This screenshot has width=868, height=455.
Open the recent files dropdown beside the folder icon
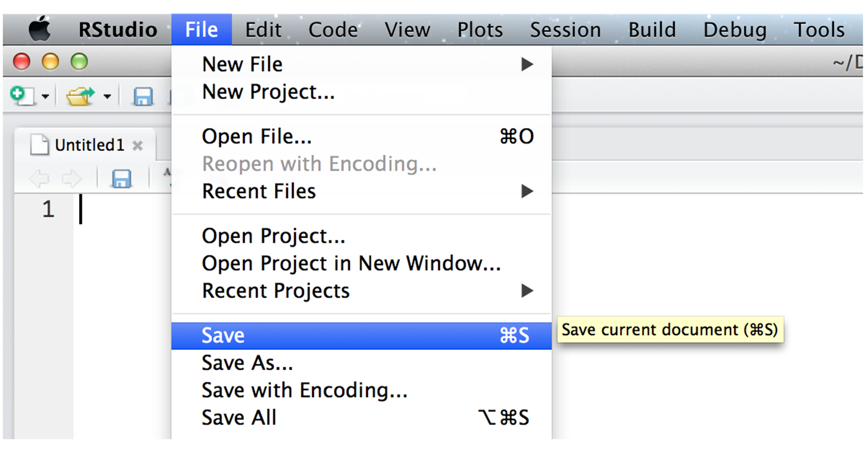click(x=107, y=96)
